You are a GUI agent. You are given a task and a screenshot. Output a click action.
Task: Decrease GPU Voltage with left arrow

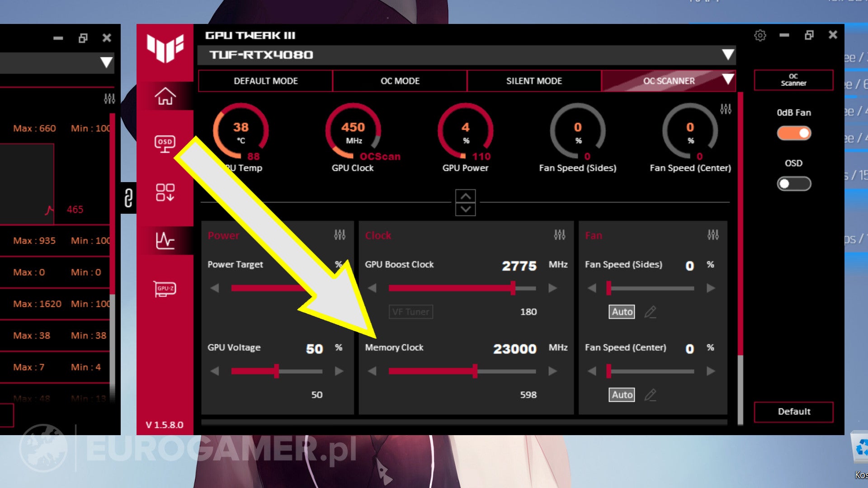(215, 371)
